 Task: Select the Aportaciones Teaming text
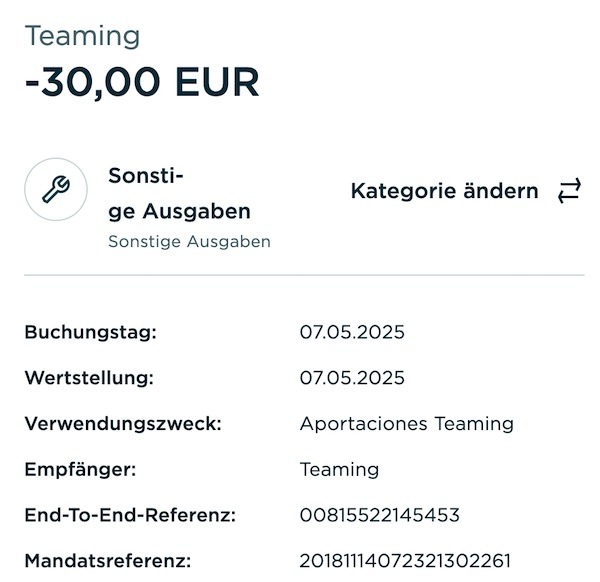[407, 424]
